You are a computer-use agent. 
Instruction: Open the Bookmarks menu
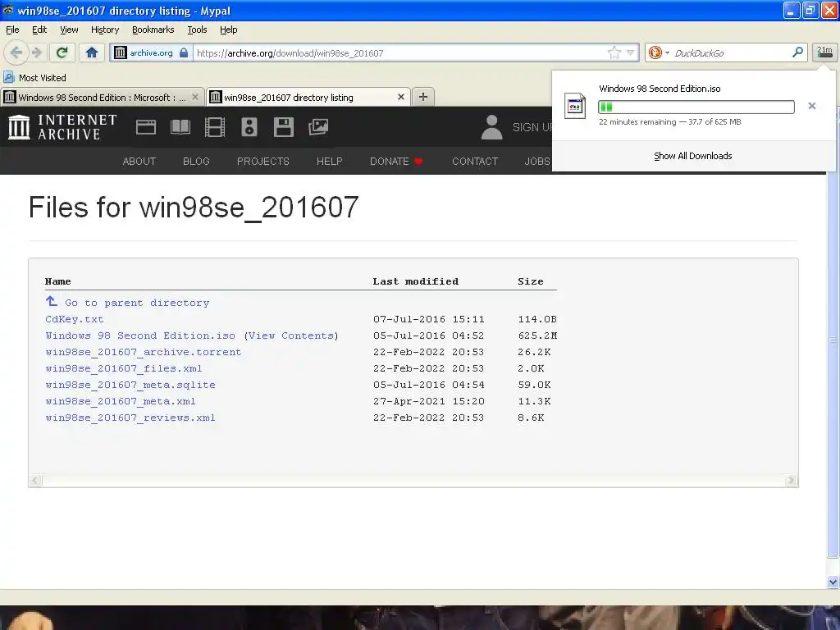tap(153, 30)
